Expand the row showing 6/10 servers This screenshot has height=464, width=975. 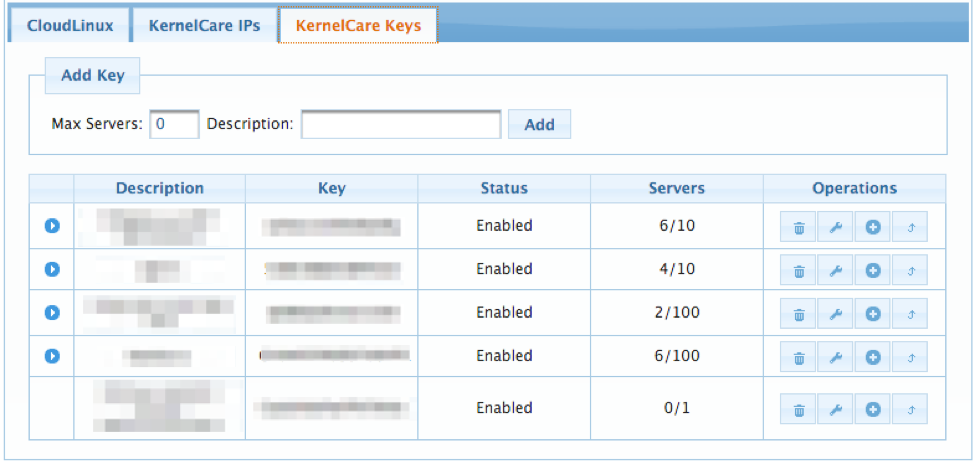pyautogui.click(x=52, y=226)
